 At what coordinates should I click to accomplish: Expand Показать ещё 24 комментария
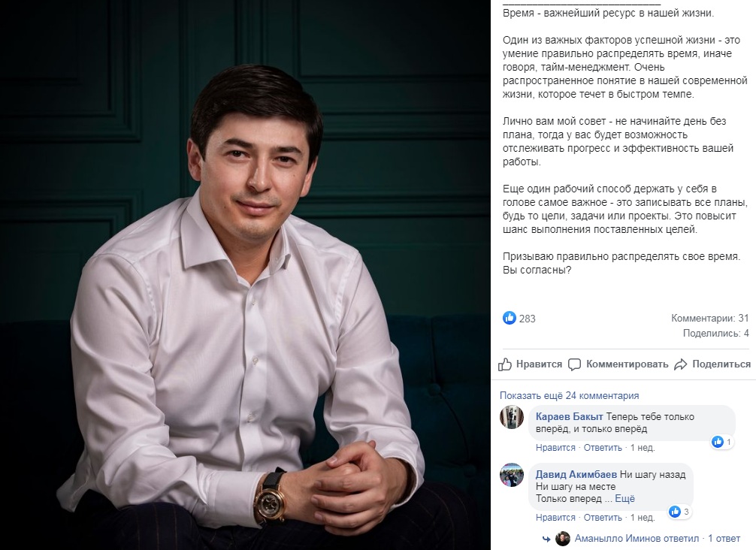[569, 396]
